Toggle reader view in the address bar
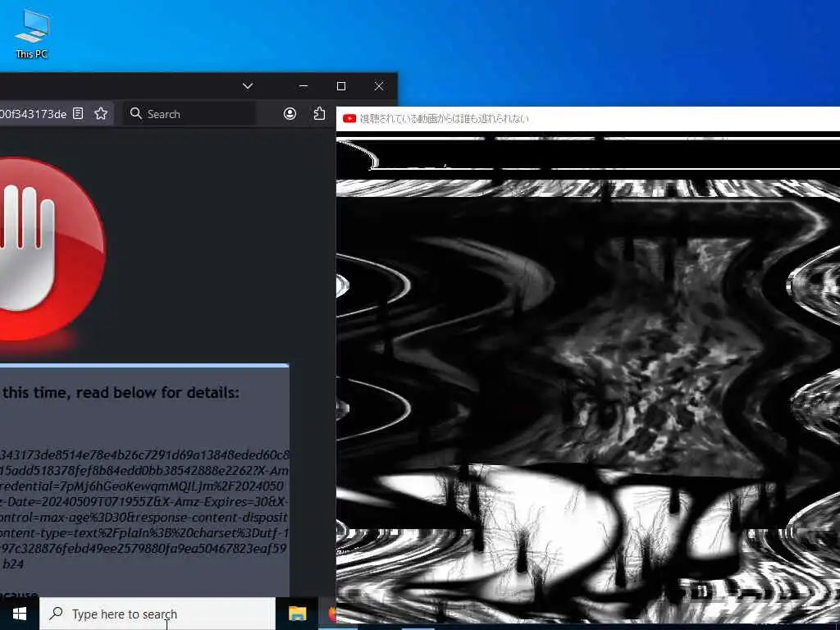This screenshot has height=630, width=840. pos(78,113)
